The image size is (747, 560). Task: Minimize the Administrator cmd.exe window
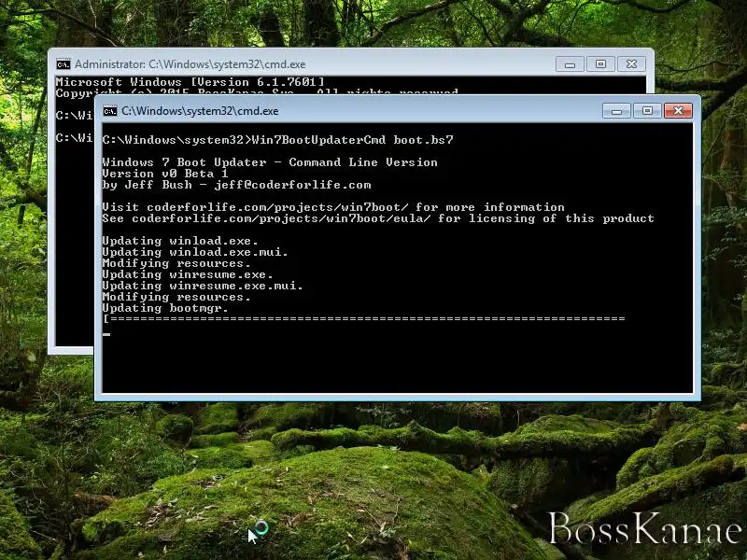tap(570, 64)
